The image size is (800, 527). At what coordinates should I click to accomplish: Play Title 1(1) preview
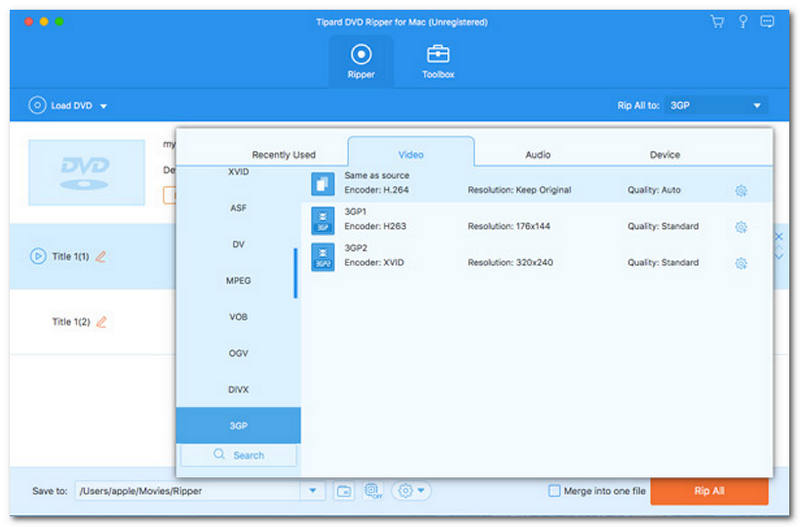(38, 256)
